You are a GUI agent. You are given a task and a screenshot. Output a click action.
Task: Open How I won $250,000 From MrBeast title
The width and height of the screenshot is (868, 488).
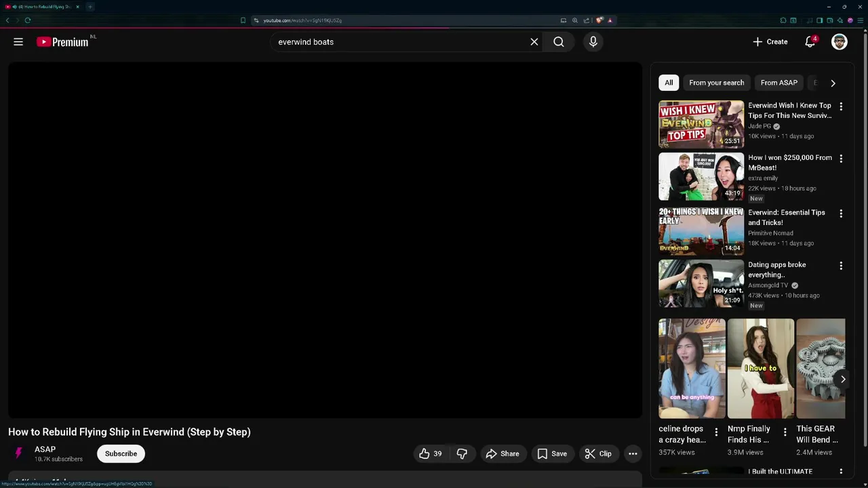point(790,163)
